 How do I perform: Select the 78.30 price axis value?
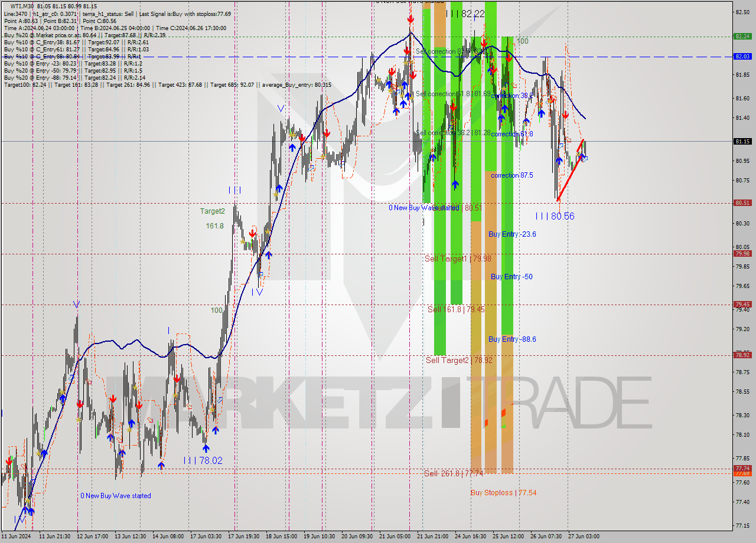point(742,415)
